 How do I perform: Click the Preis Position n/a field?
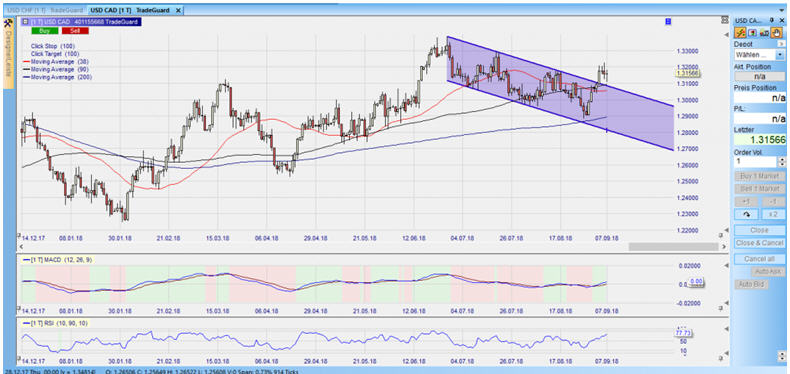click(x=760, y=98)
